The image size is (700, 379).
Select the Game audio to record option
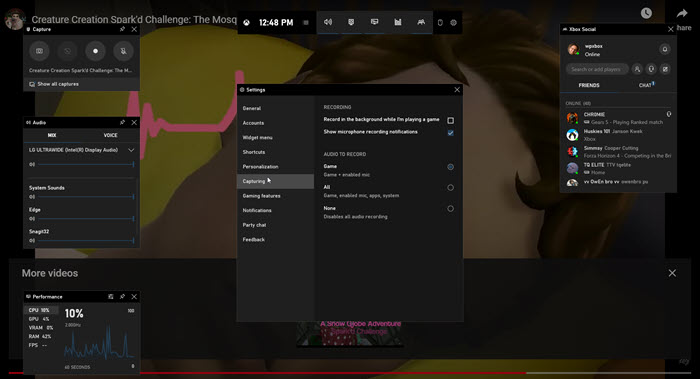click(450, 167)
